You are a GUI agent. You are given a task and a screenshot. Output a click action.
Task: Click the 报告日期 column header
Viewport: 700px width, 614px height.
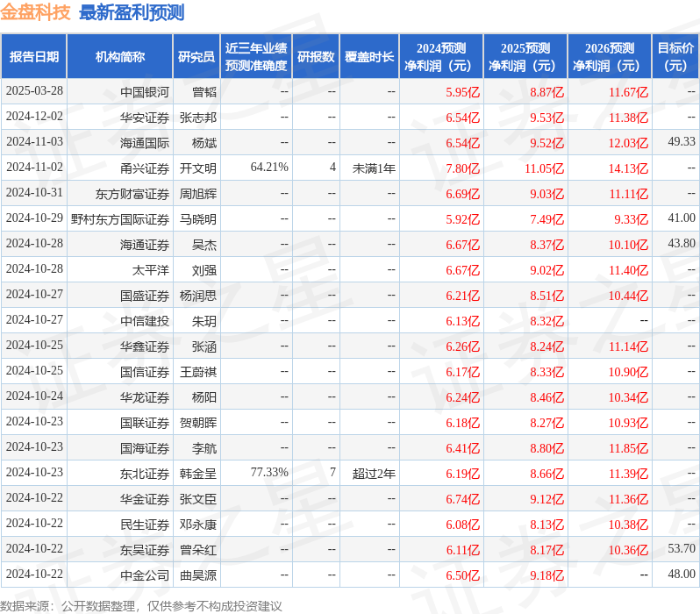[34, 57]
